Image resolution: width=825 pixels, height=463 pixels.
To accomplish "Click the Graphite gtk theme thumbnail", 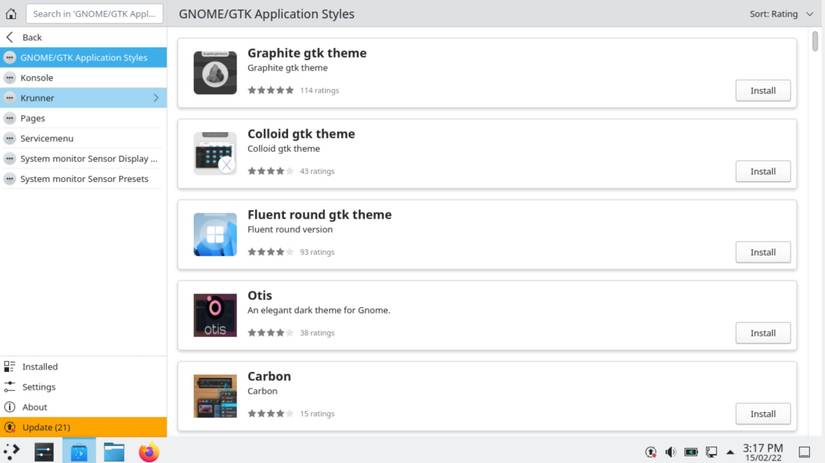I will click(215, 73).
